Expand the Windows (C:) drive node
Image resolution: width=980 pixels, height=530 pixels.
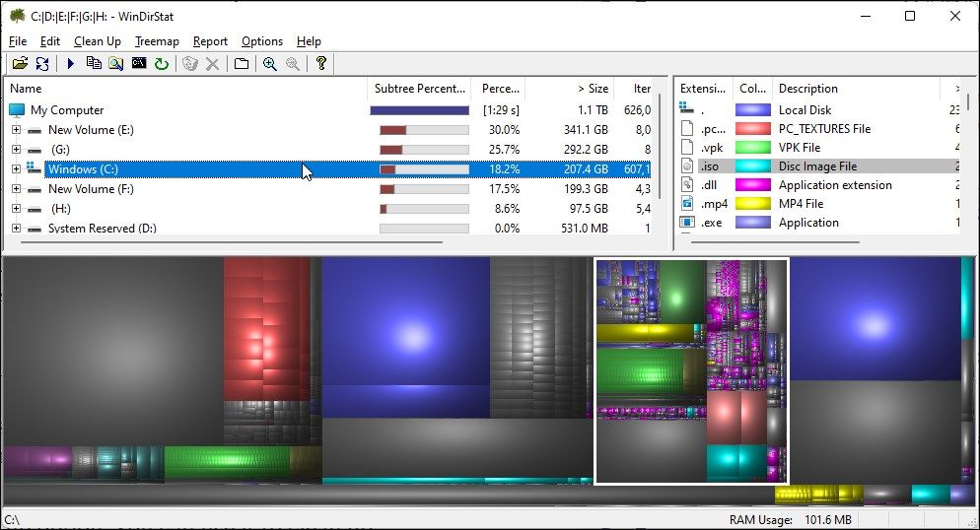[16, 169]
